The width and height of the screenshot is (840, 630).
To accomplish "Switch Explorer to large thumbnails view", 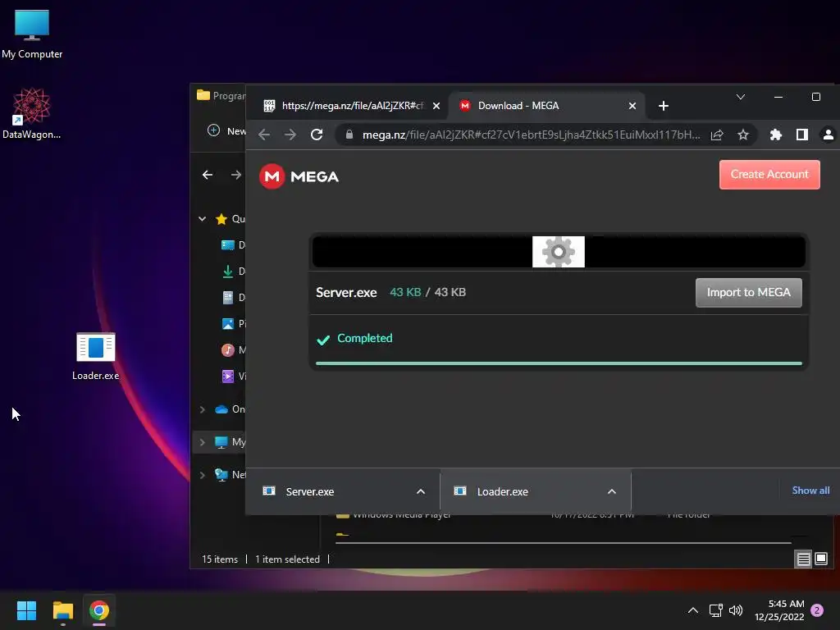I will point(820,559).
